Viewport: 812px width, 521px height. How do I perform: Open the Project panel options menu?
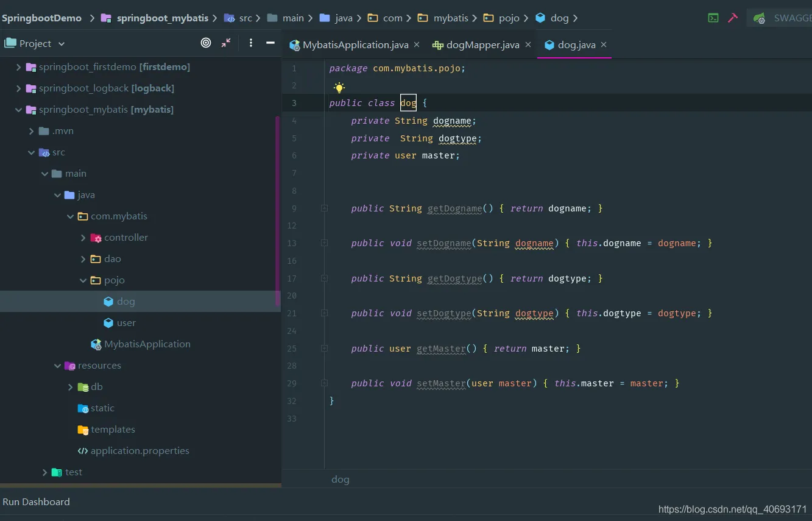(x=251, y=43)
